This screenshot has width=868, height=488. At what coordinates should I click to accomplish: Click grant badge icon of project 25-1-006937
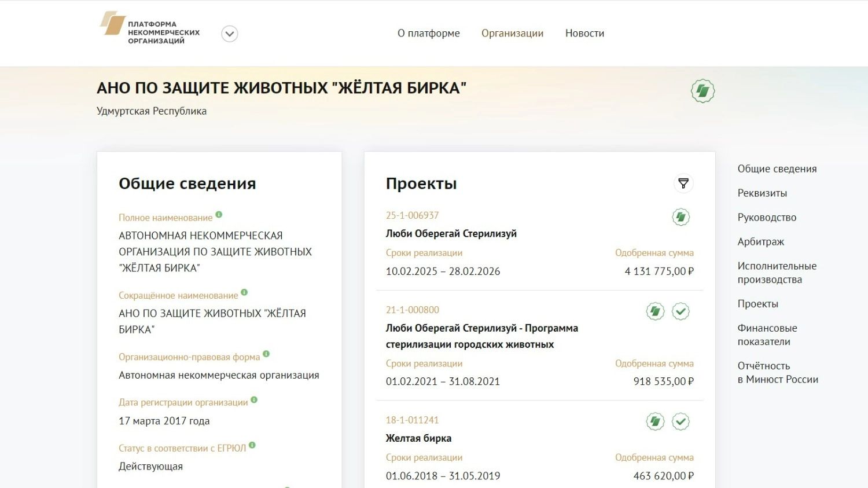point(681,217)
